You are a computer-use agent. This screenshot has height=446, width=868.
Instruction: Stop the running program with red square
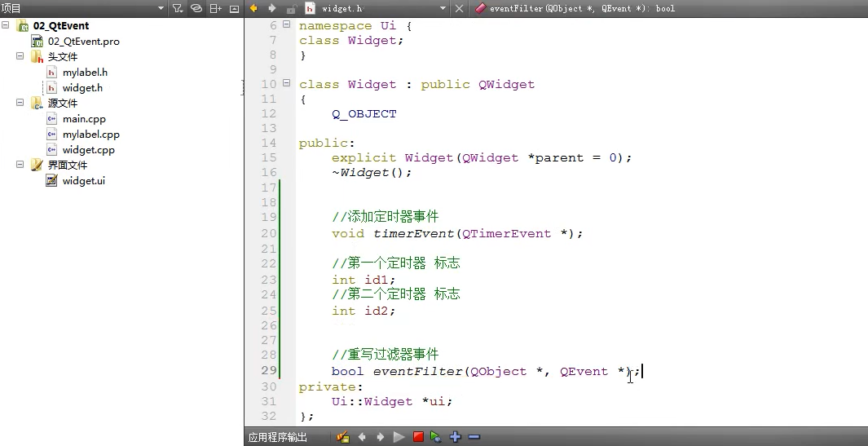click(x=418, y=436)
